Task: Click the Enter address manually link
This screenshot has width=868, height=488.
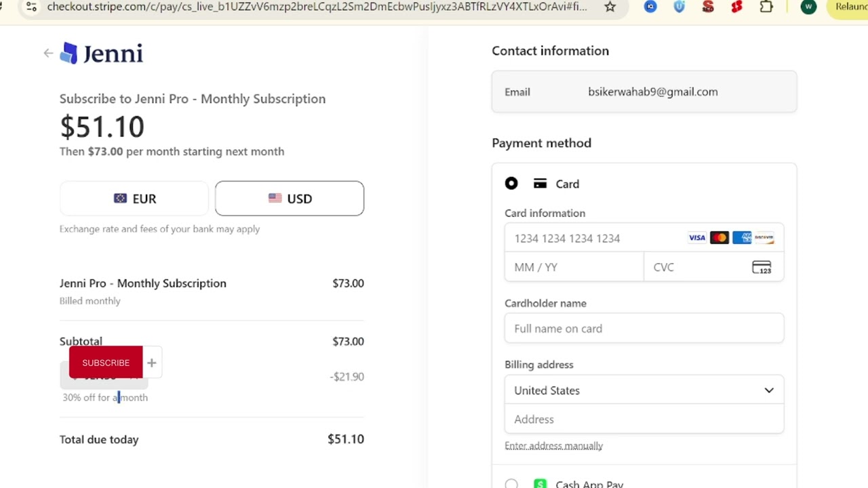Action: click(553, 446)
